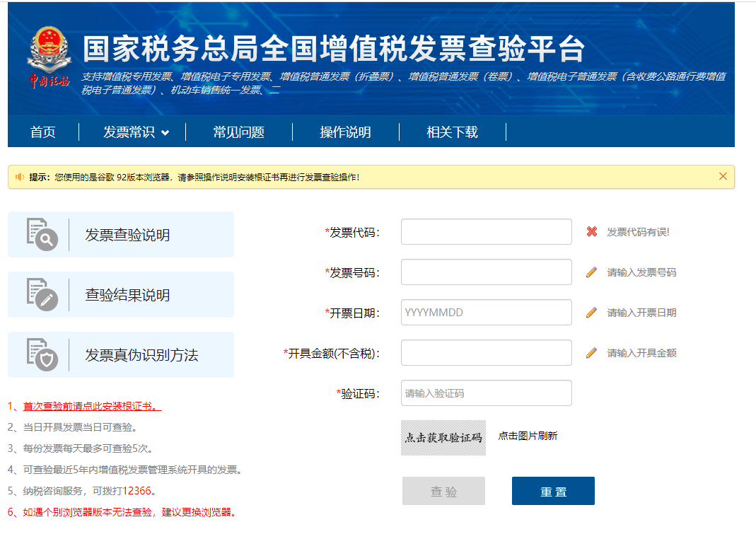Click the pencil icon beside 请输入开票日期
The width and height of the screenshot is (756, 551).
click(592, 313)
